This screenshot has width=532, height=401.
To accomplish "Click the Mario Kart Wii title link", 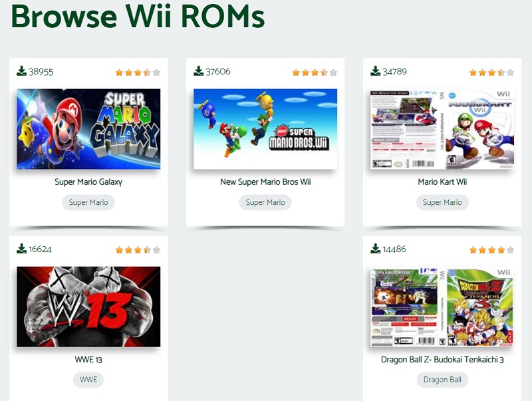I will pos(442,182).
